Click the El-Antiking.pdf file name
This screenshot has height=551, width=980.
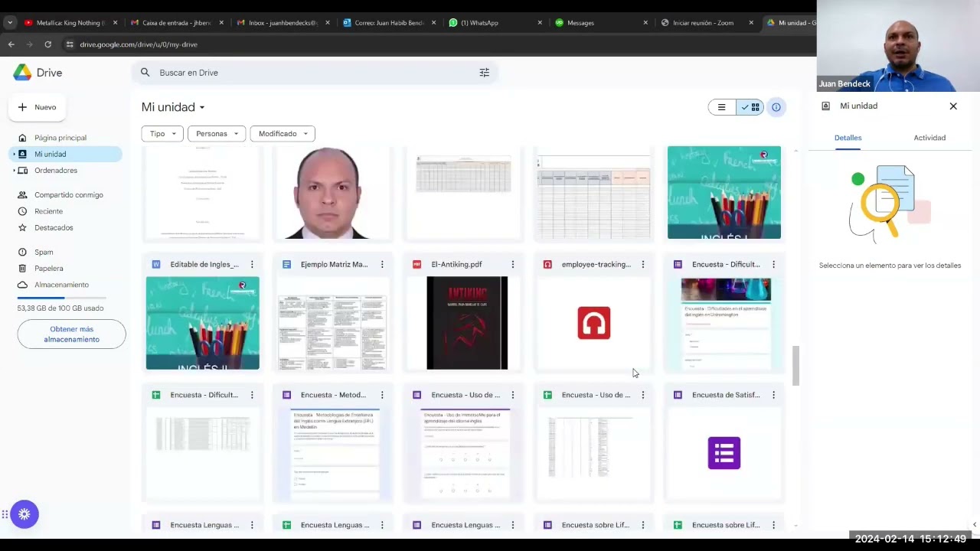point(456,265)
